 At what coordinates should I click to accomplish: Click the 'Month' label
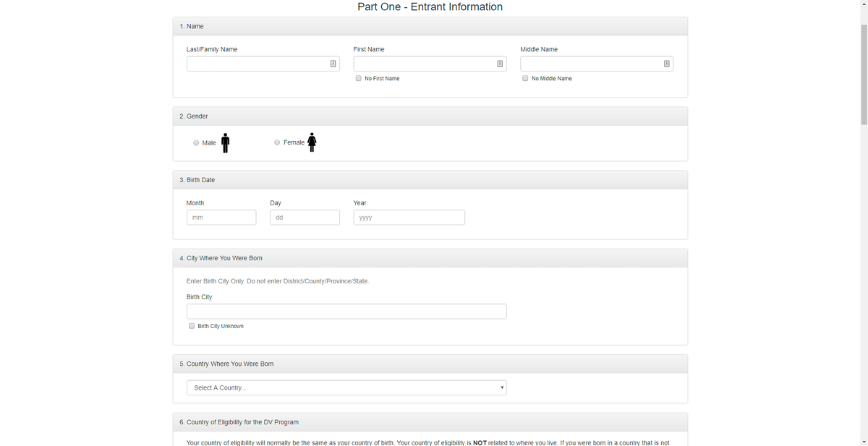[195, 203]
